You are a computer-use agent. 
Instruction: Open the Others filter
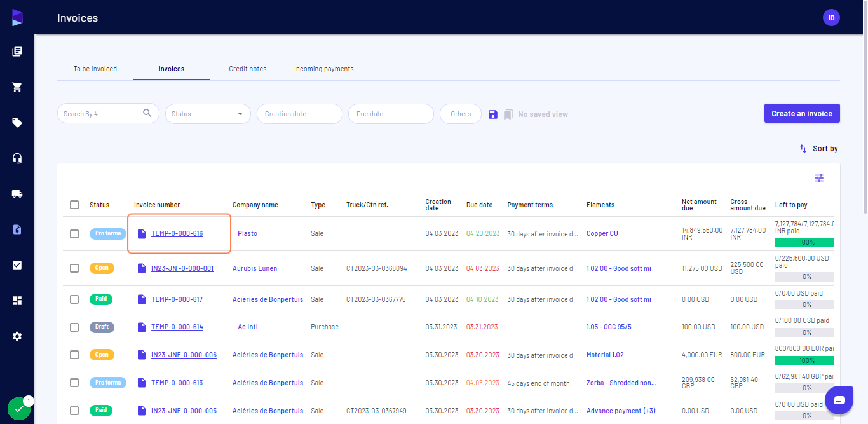461,114
